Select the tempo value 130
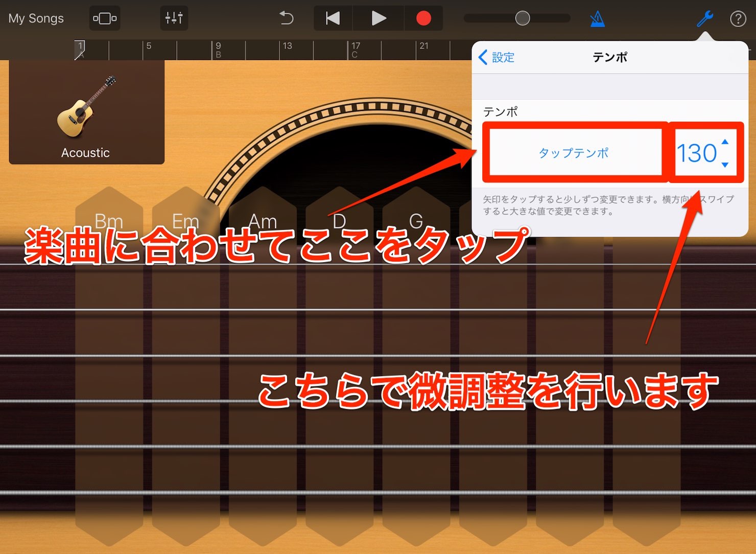 tap(697, 153)
